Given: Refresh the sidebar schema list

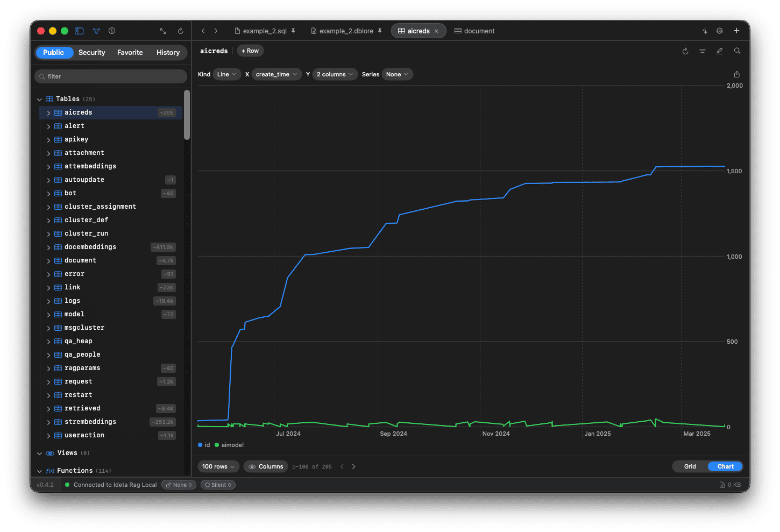Looking at the screenshot, I should tap(181, 31).
